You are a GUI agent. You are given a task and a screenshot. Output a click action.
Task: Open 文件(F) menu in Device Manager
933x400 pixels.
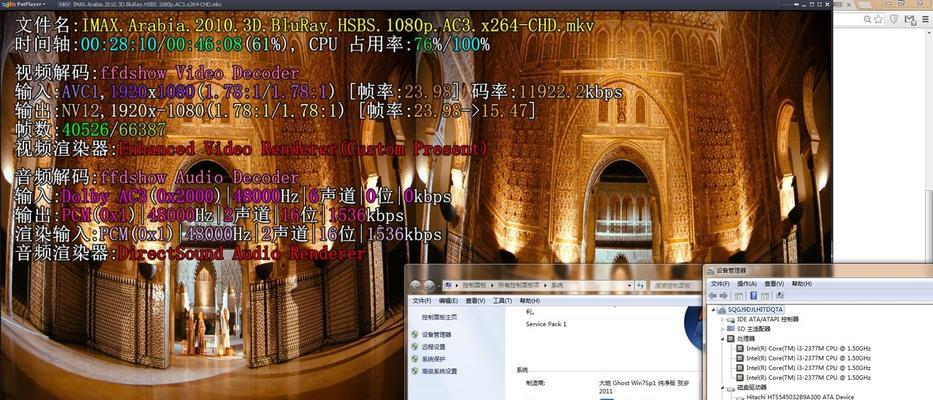[720, 284]
